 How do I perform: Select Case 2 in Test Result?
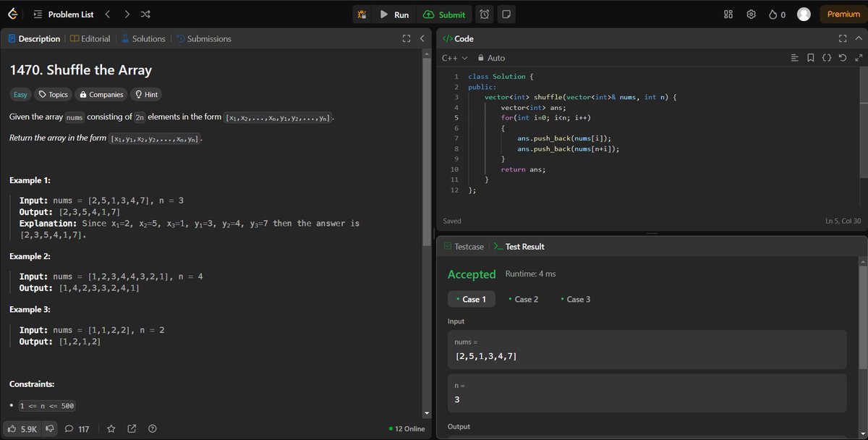(524, 298)
